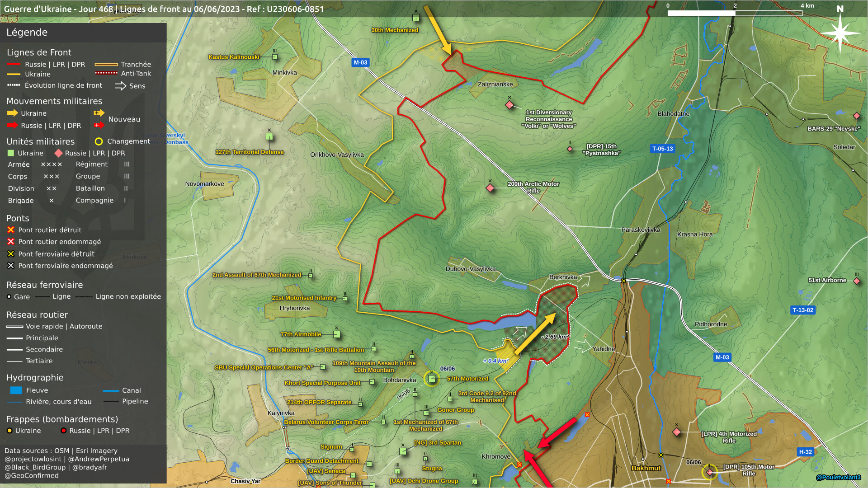Click the 127th Territorial Defense unit square
The height and width of the screenshot is (488, 868).
[269, 136]
